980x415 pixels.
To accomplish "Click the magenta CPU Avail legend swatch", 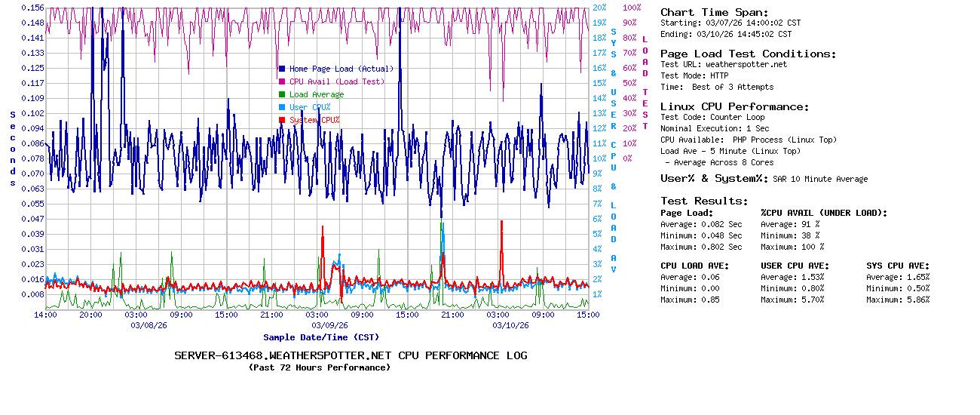I will point(282,81).
